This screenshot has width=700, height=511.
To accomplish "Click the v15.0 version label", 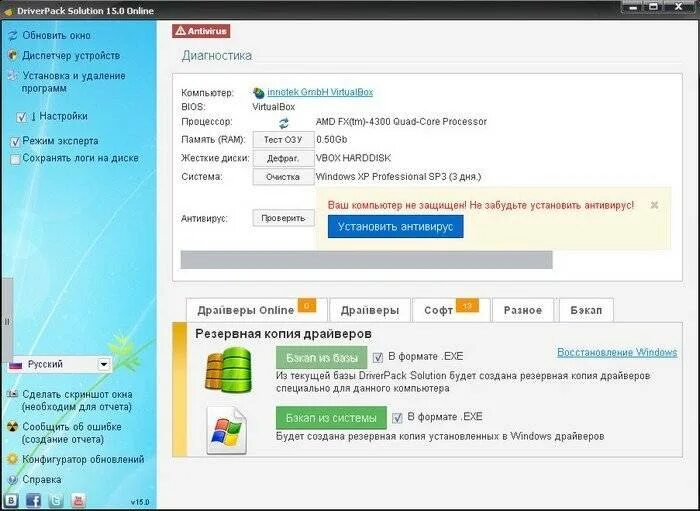I will tap(140, 502).
